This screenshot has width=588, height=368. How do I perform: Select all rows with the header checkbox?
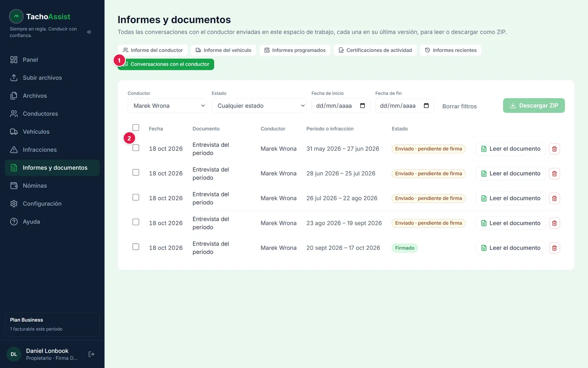point(136,128)
